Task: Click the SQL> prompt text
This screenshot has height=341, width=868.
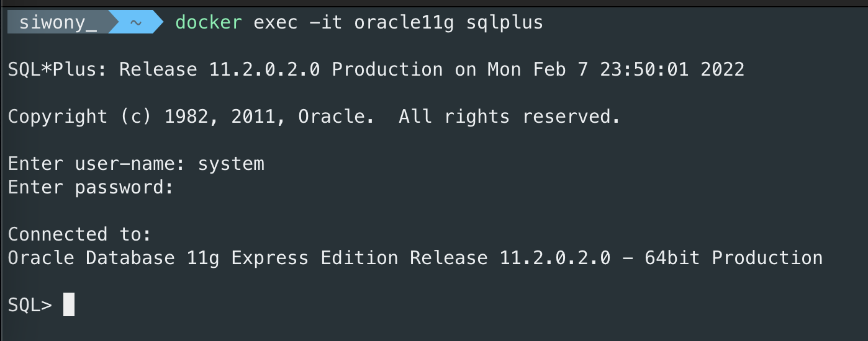Action: (x=30, y=305)
